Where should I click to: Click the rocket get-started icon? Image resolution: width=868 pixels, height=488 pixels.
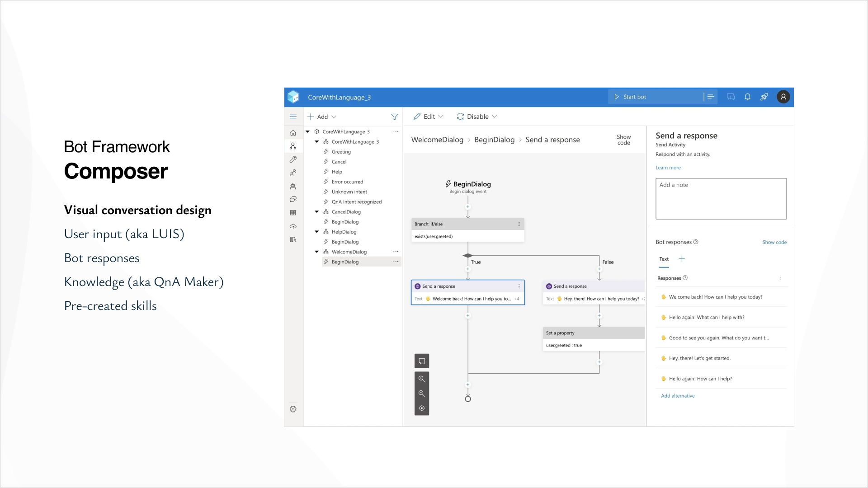click(x=764, y=97)
